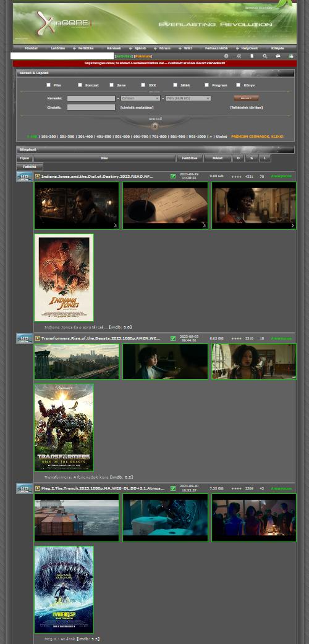Open the messages icon in the user bar
This screenshot has width=309, height=644.
click(x=277, y=56)
